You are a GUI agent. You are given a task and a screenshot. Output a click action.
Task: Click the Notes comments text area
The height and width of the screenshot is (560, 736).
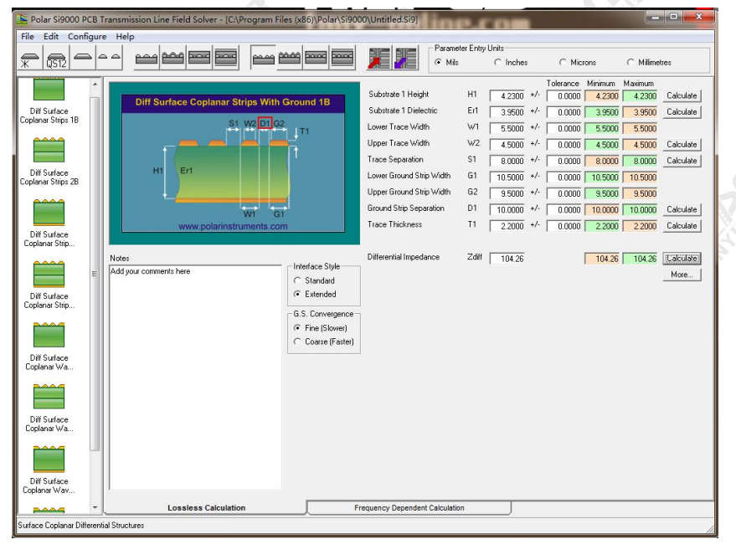click(195, 378)
